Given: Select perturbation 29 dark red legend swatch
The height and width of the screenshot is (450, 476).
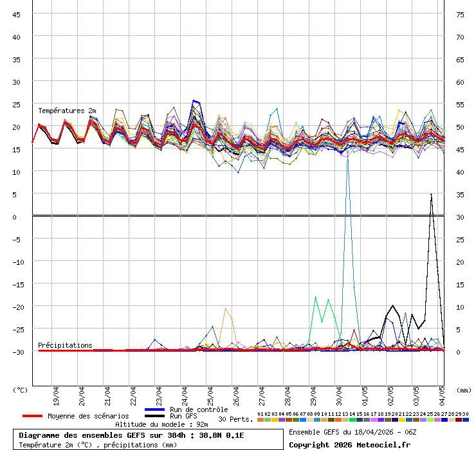Looking at the screenshot, I should coord(459,420).
